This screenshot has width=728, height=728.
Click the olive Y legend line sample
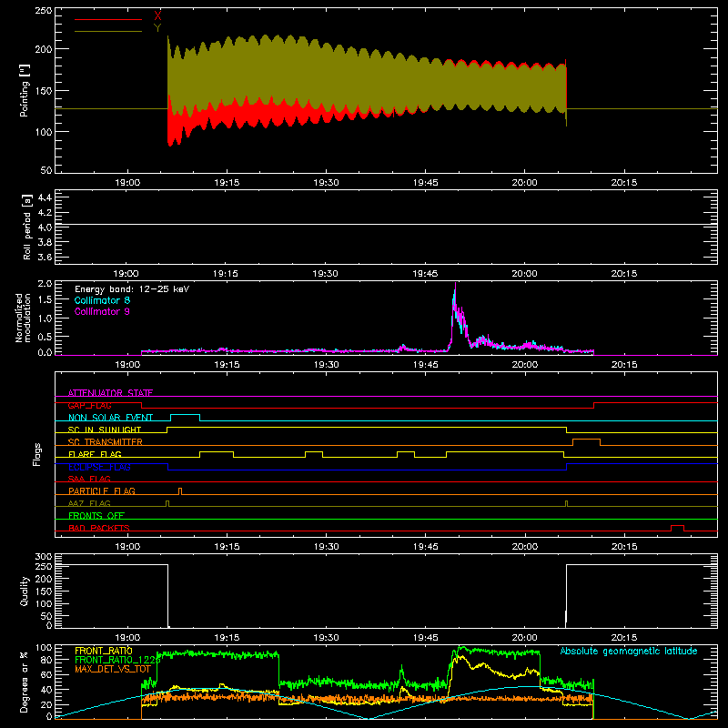coord(108,31)
